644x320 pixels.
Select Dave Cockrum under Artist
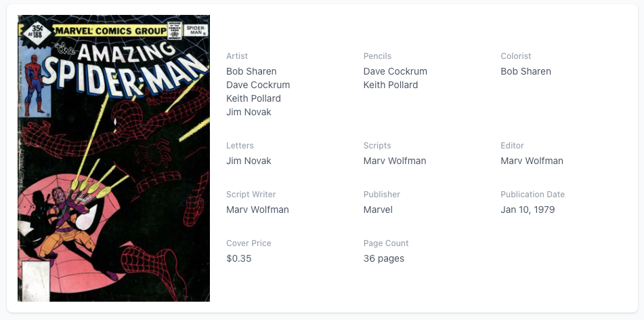tap(258, 85)
